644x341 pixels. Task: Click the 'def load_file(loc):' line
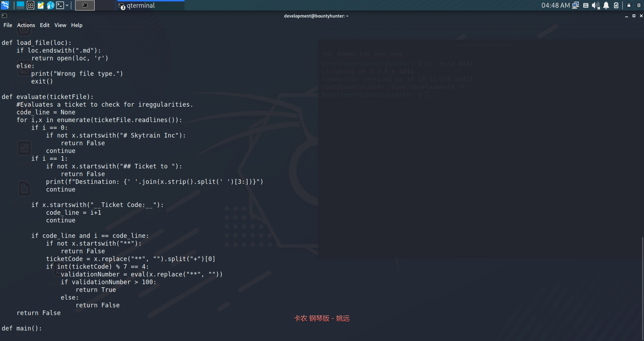(x=37, y=43)
